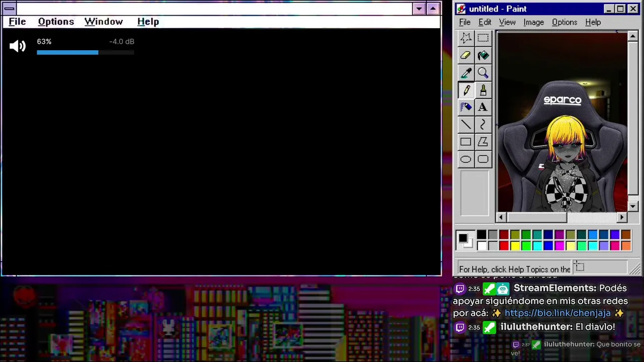The image size is (644, 362).
Task: Click Paint's horizontal scrollbar right arrow
Action: (622, 217)
